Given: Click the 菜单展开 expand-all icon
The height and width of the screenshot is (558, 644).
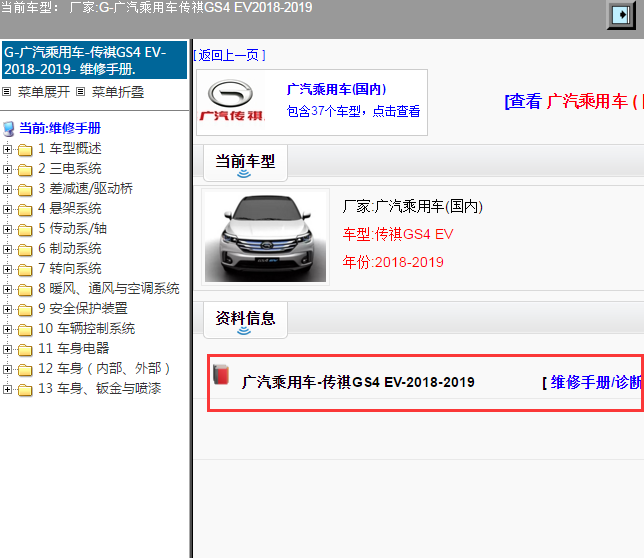Looking at the screenshot, I should coord(7,92).
